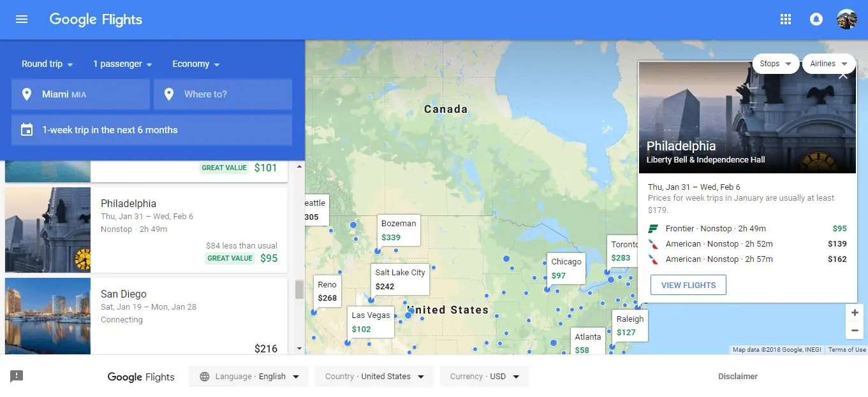The image size is (868, 397).
Task: Click the Google Flights header logo
Action: (96, 20)
